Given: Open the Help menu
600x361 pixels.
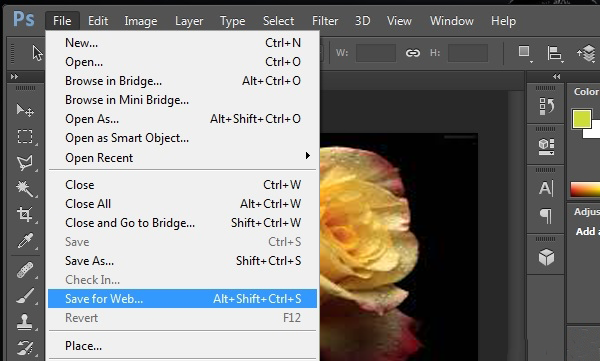Looking at the screenshot, I should (x=503, y=21).
